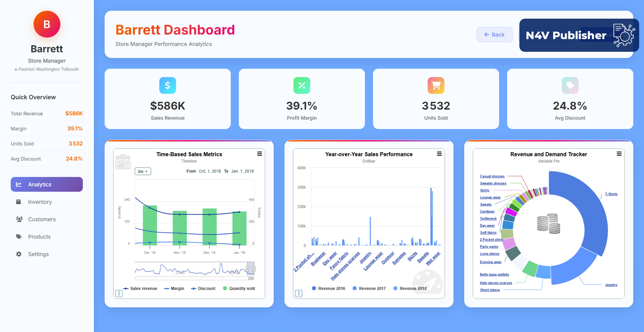Open three-dot options under Year-over-Year chart
The height and width of the screenshot is (332, 644).
pyautogui.click(x=299, y=293)
